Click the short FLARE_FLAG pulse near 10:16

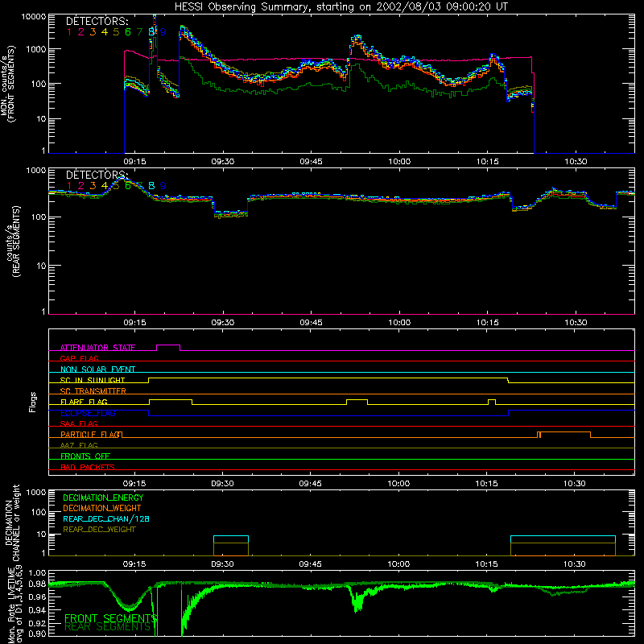coord(492,402)
